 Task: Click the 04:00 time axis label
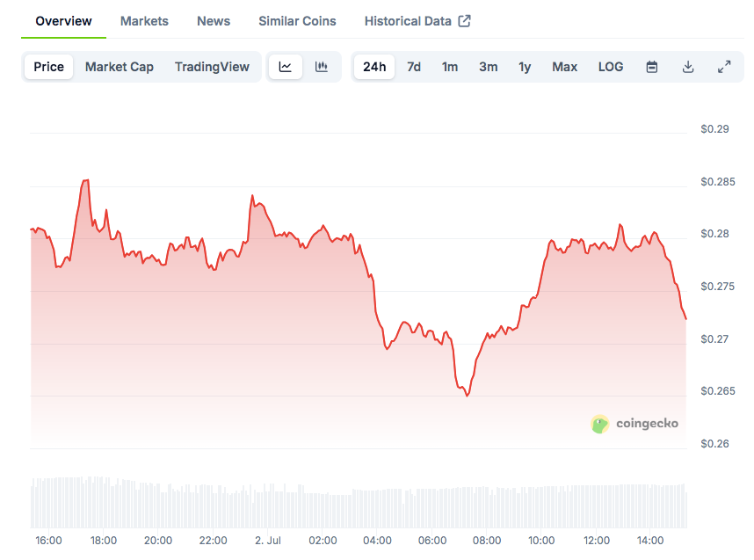point(378,541)
